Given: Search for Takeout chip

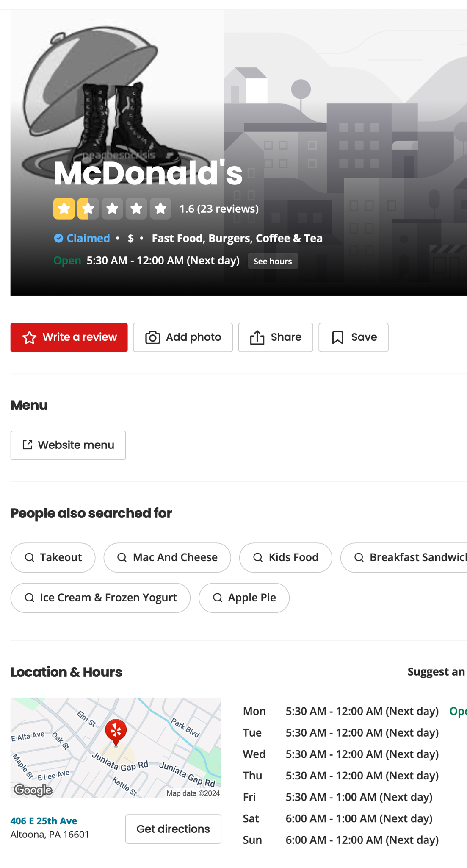Looking at the screenshot, I should coord(53,558).
